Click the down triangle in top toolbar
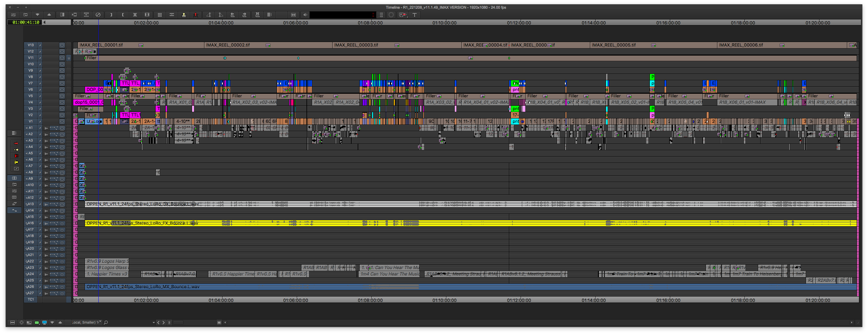868x334 pixels. tap(37, 15)
